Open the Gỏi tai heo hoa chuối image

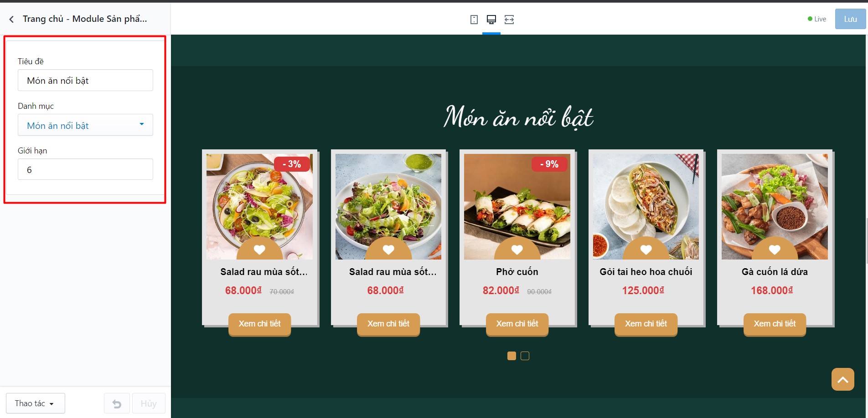coord(646,206)
